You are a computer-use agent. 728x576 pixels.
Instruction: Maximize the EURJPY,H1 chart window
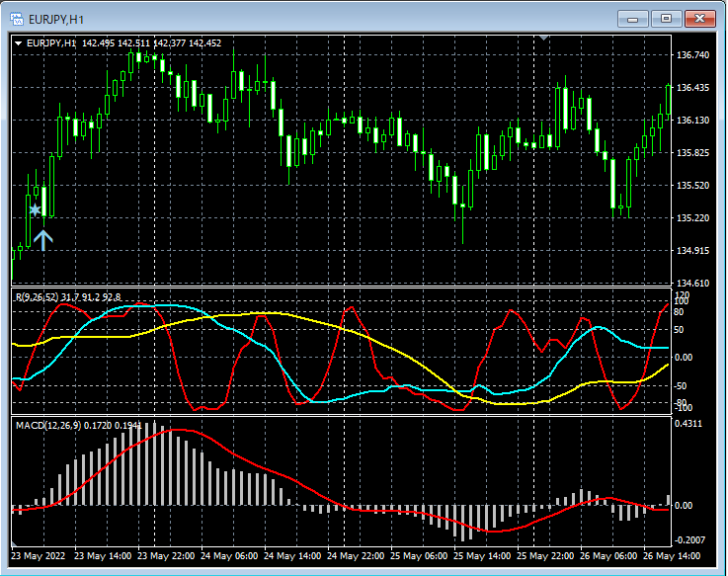(667, 18)
